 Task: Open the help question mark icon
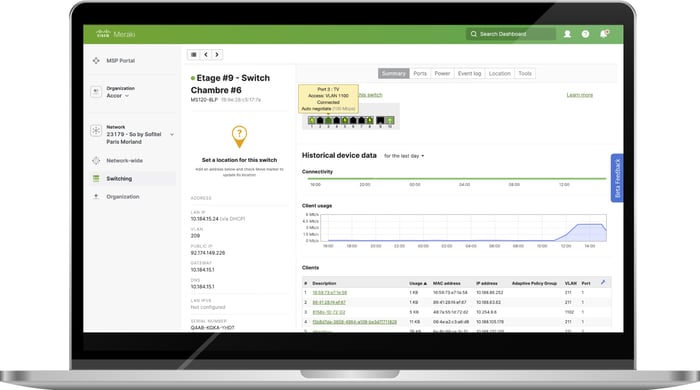(x=585, y=34)
